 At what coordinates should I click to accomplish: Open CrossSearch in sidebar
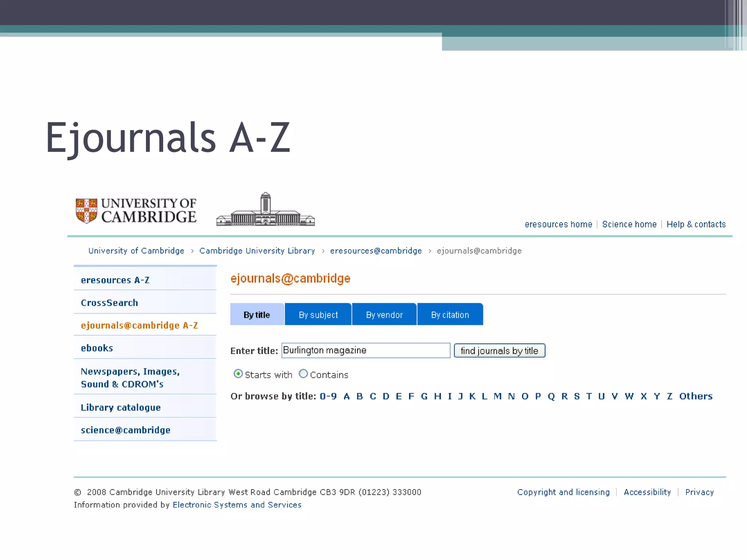(145, 303)
